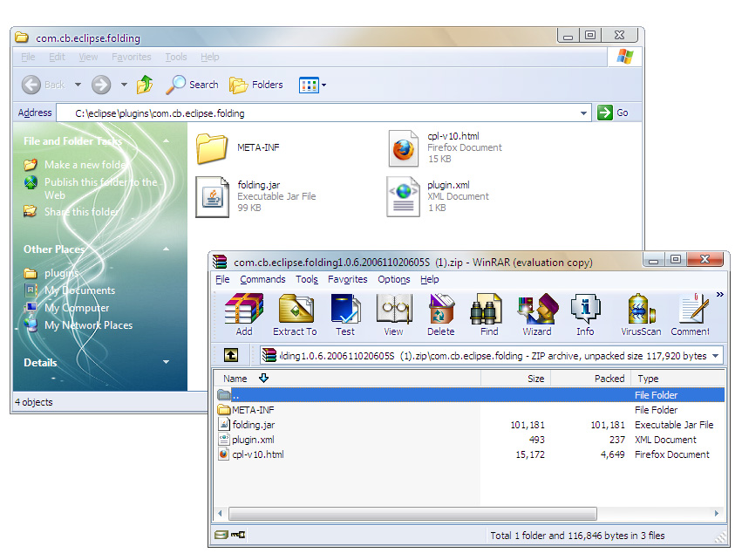The image size is (742, 560).
Task: Open the WinRAR File menu
Action: (x=222, y=279)
